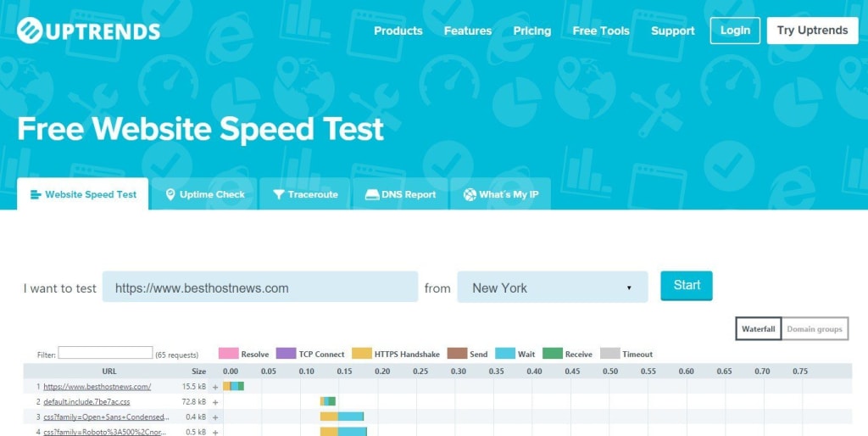Click the gray Timeout legend swatch
This screenshot has height=436, width=868.
[x=610, y=354]
